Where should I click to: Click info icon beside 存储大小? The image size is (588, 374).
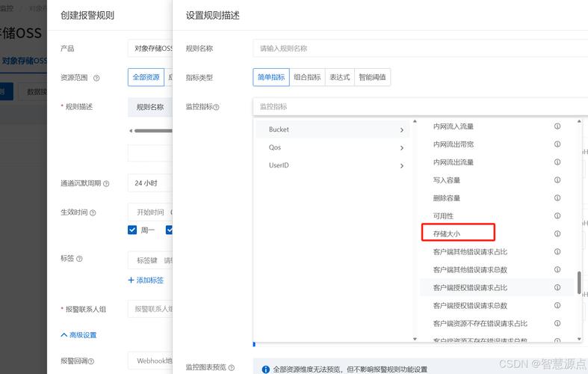coord(557,233)
